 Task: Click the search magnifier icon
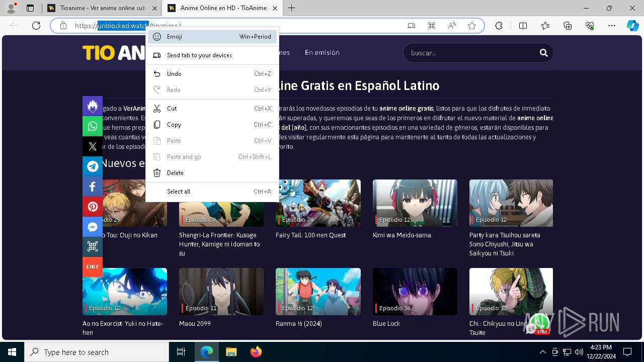point(543,52)
